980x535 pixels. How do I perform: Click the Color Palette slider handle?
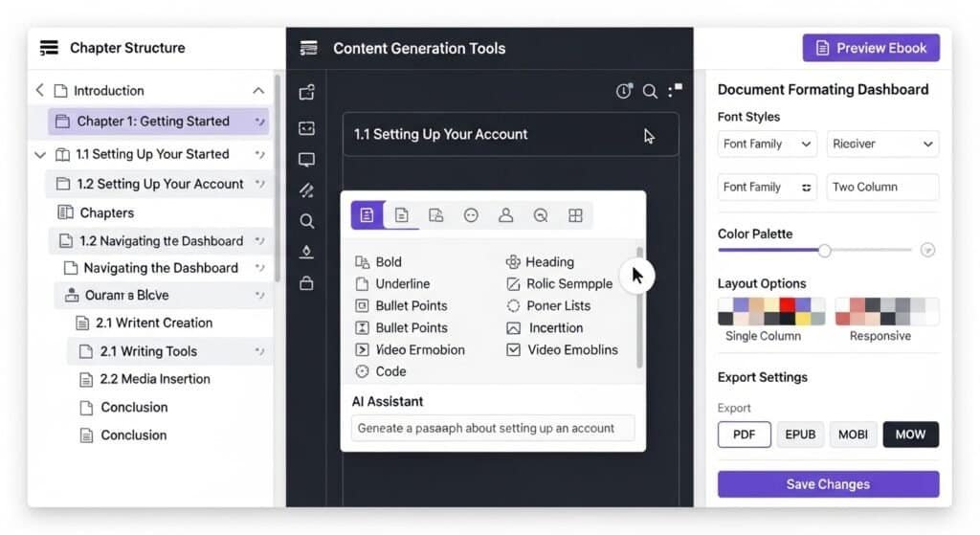[x=824, y=251]
